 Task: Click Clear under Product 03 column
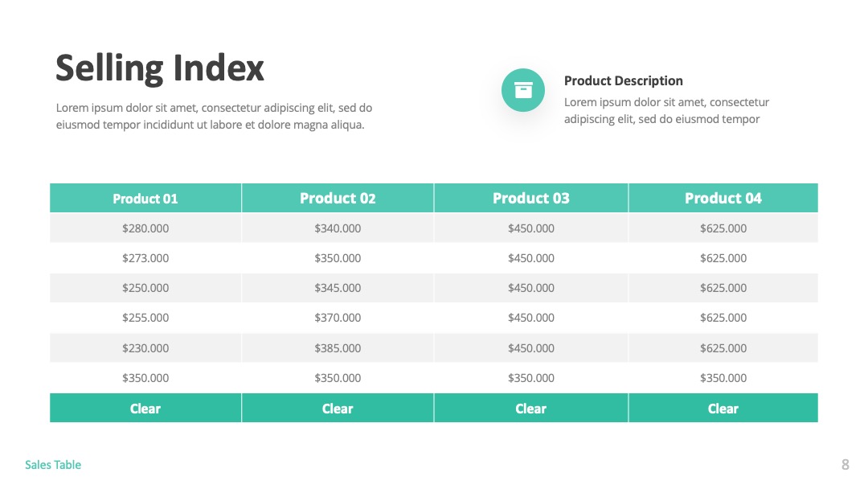click(x=531, y=408)
